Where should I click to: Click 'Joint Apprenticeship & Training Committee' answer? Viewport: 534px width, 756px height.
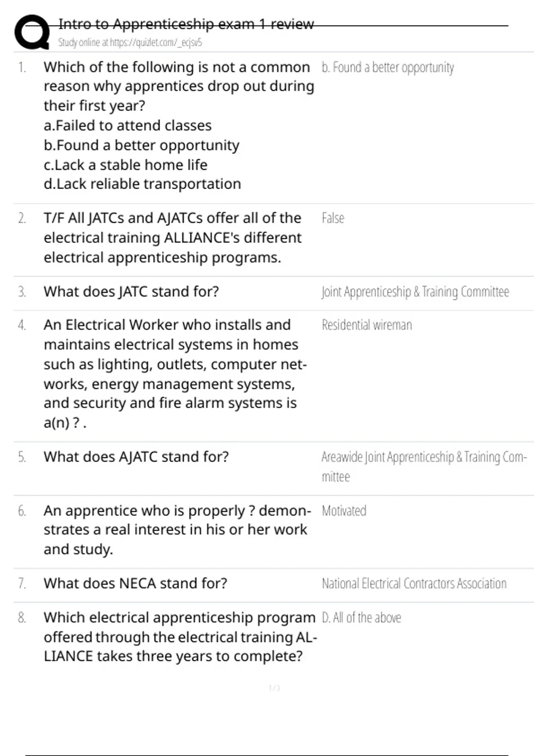pos(415,292)
